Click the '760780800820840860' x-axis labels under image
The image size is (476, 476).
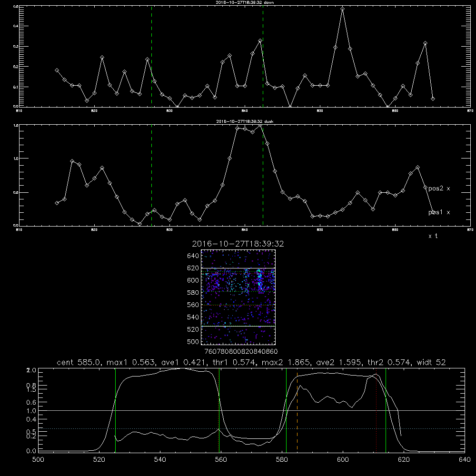[x=241, y=351]
